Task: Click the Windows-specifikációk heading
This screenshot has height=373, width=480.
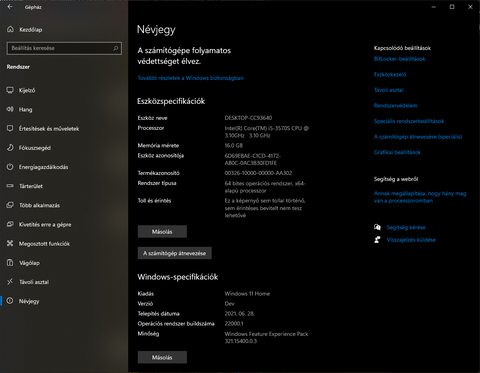Action: coord(178,277)
